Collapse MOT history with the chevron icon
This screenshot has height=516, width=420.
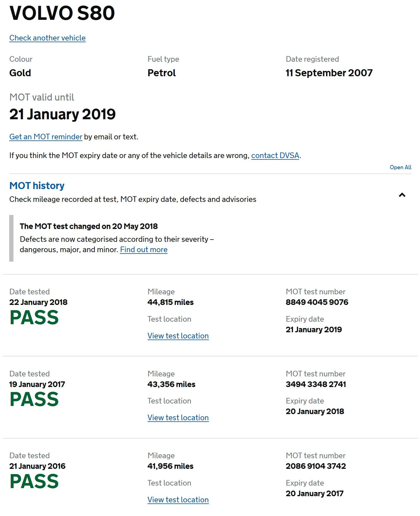coord(402,195)
